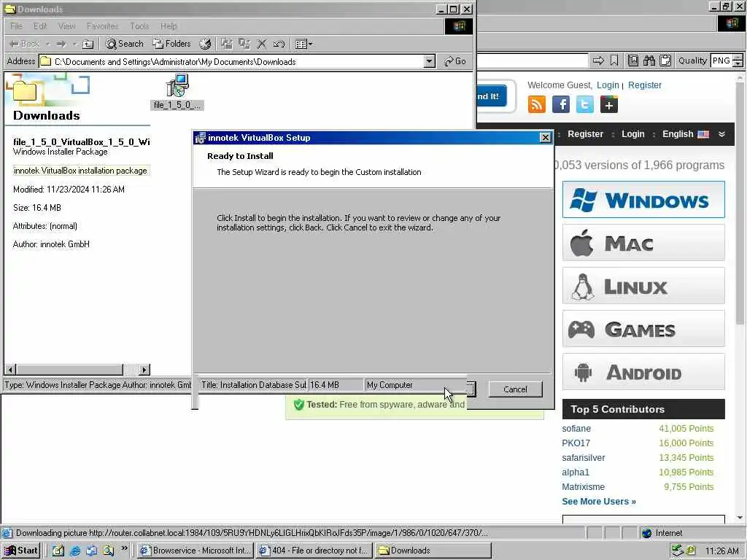The width and height of the screenshot is (747, 560).
Task: Click the plus share icon on the webpage
Action: point(609,104)
